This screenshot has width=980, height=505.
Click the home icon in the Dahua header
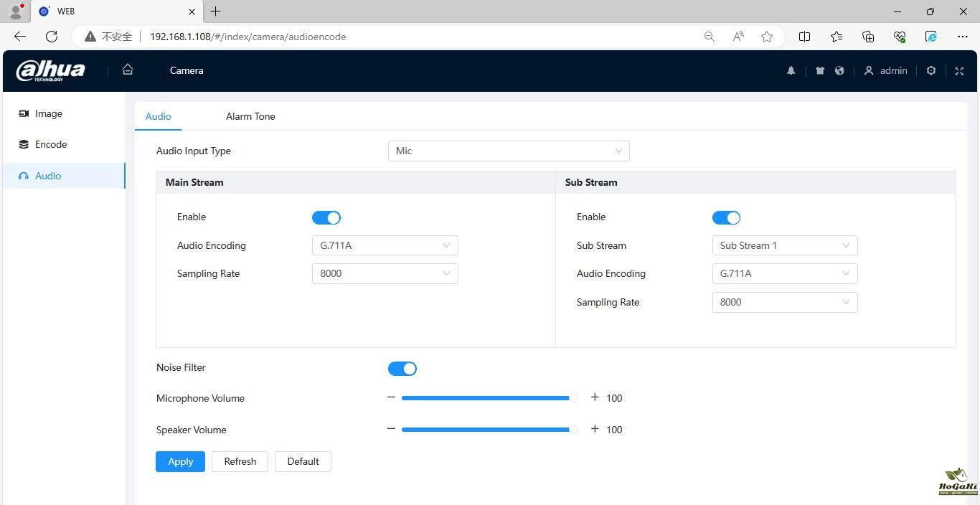point(128,70)
